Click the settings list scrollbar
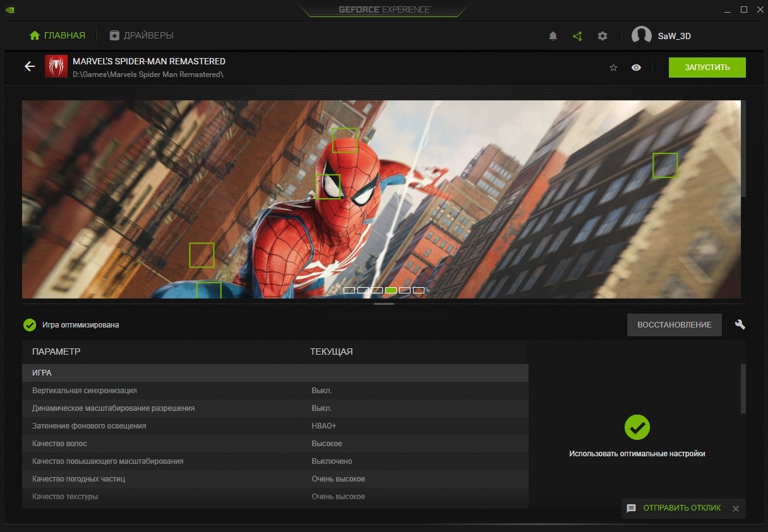This screenshot has height=532, width=768. pyautogui.click(x=743, y=388)
